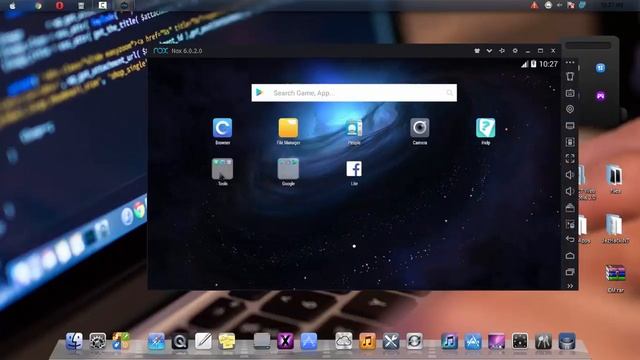The image size is (640, 360).
Task: Launch the People contacts app
Action: click(354, 128)
